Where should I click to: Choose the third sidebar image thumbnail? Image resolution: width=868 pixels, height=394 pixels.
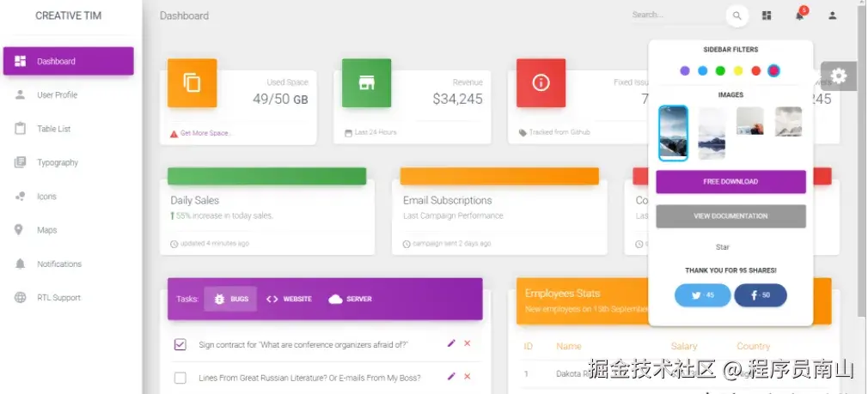tap(750, 121)
